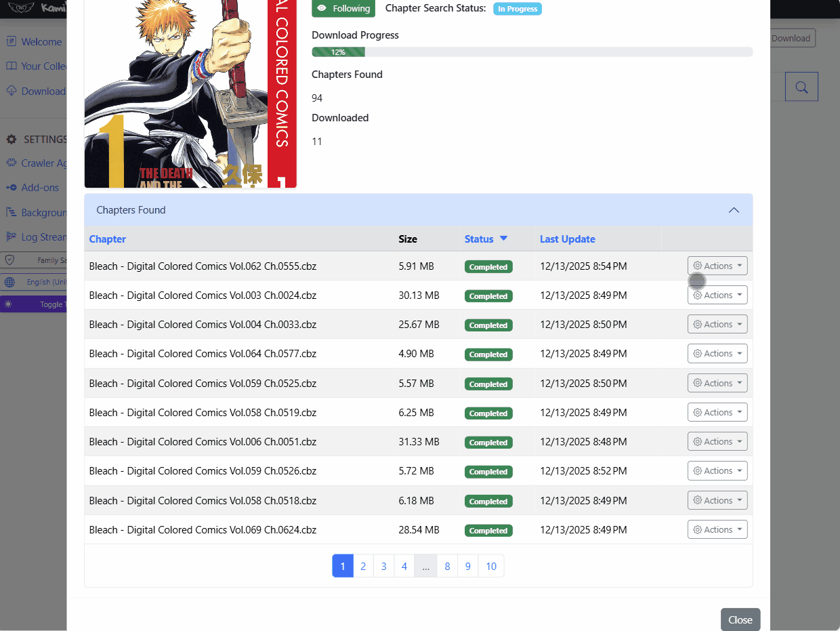Click the Bleach manga cover thumbnail
840x631 pixels.
(x=190, y=94)
